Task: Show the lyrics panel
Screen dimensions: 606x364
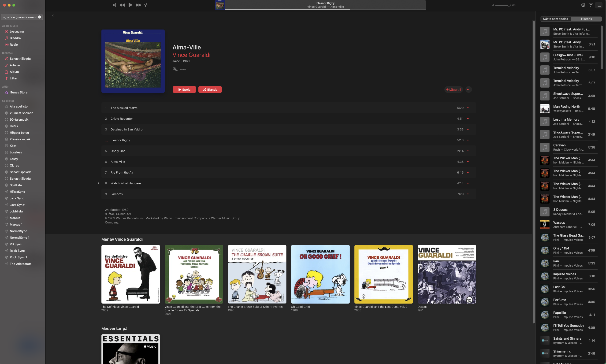Action: (x=591, y=5)
